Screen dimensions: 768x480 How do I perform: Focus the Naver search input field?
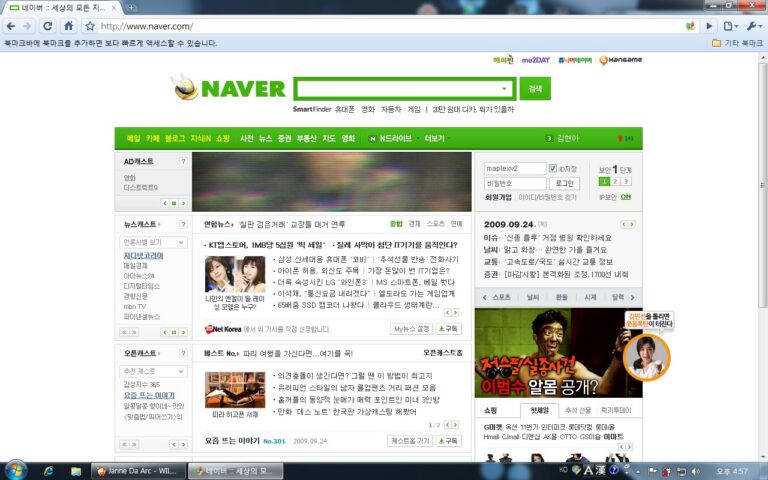tap(398, 89)
